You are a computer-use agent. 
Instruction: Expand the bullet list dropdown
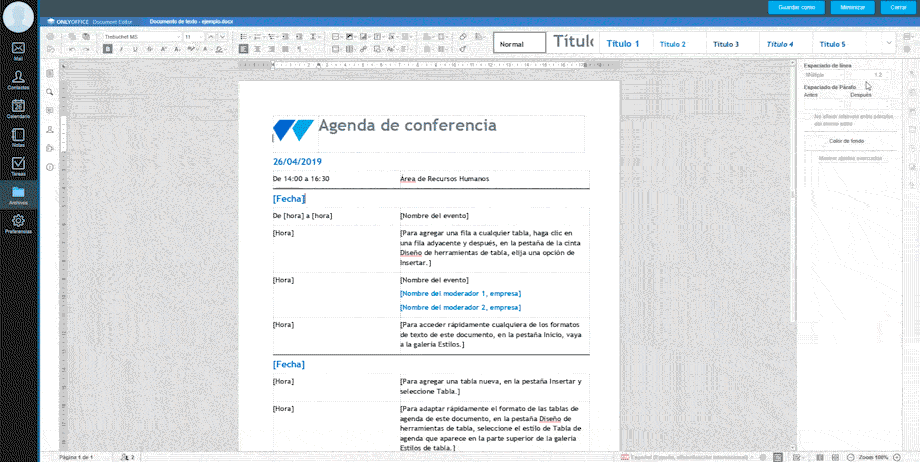251,36
